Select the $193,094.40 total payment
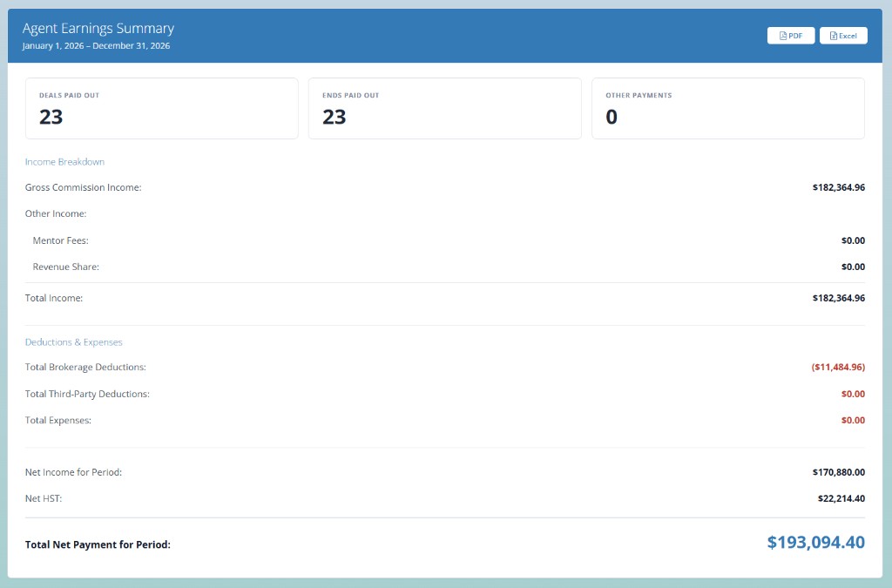This screenshot has width=892, height=588. click(815, 542)
